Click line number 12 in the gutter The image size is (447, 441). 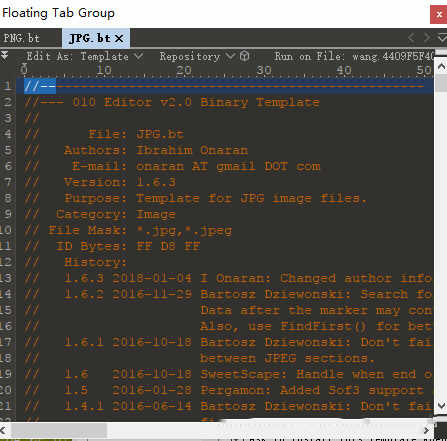click(x=6, y=262)
